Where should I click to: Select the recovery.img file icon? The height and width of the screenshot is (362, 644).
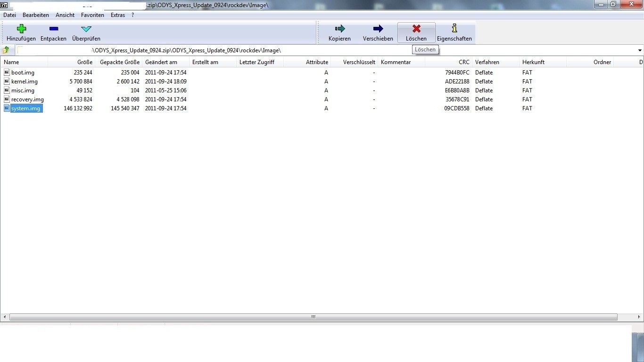pos(7,99)
